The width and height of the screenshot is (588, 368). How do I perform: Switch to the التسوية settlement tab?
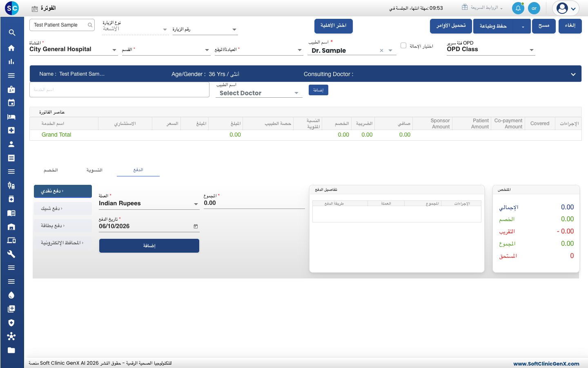coord(94,170)
